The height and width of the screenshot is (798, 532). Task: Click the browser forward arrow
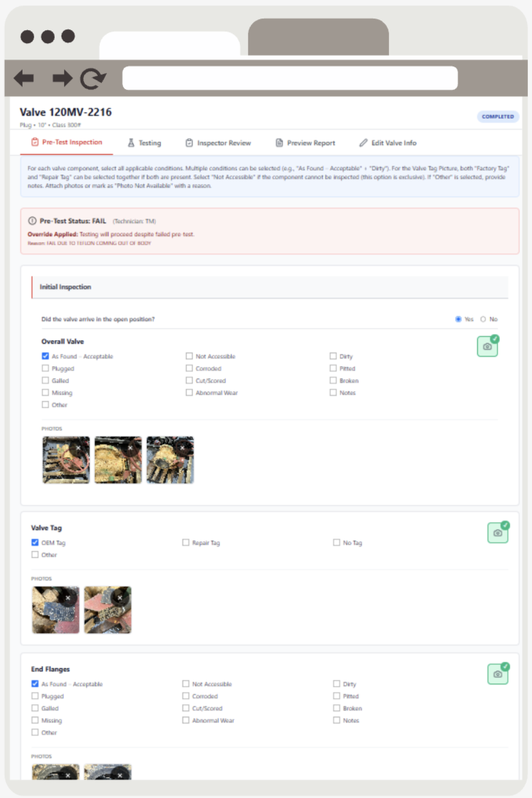(62, 79)
